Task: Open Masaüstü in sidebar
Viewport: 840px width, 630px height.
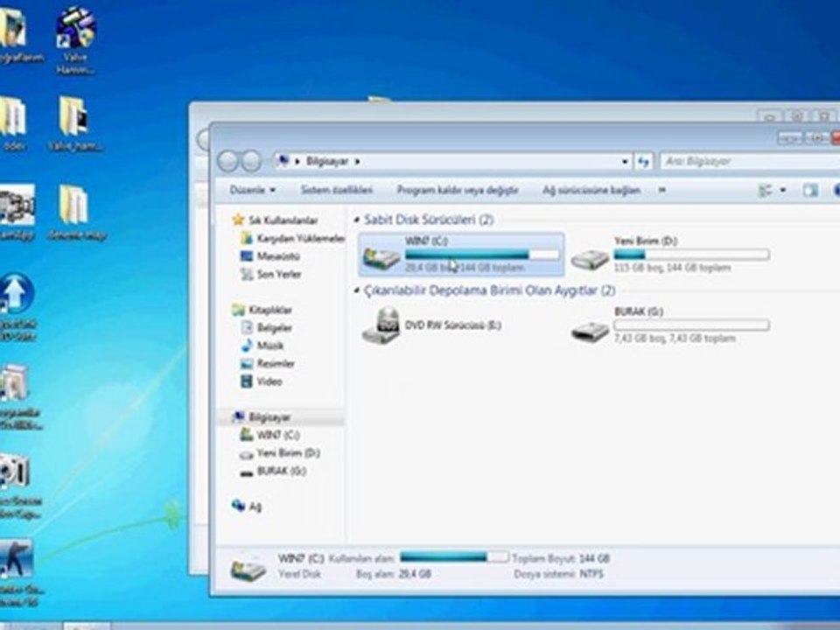Action: click(270, 256)
